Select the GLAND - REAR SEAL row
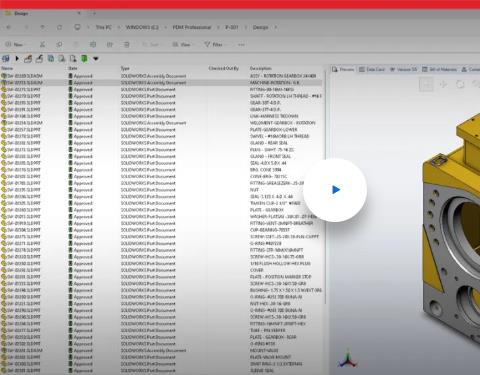 162,143
